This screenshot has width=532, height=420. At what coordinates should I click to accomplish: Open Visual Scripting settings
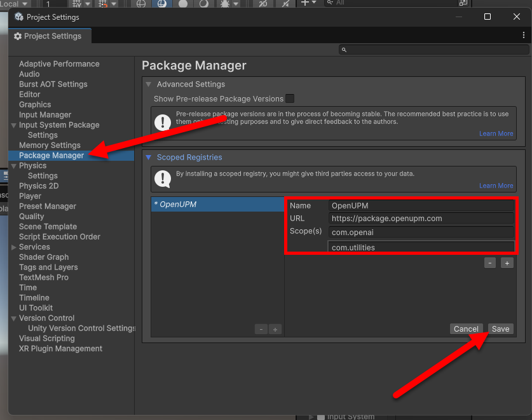pos(47,339)
